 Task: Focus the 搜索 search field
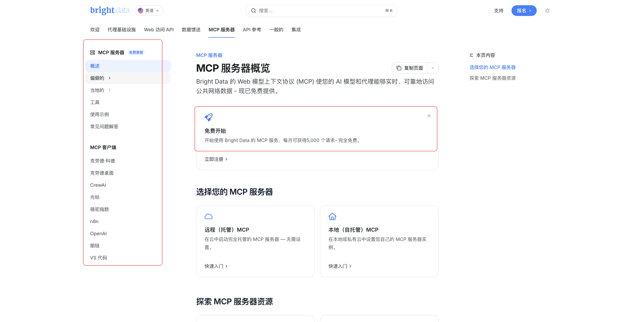(321, 10)
